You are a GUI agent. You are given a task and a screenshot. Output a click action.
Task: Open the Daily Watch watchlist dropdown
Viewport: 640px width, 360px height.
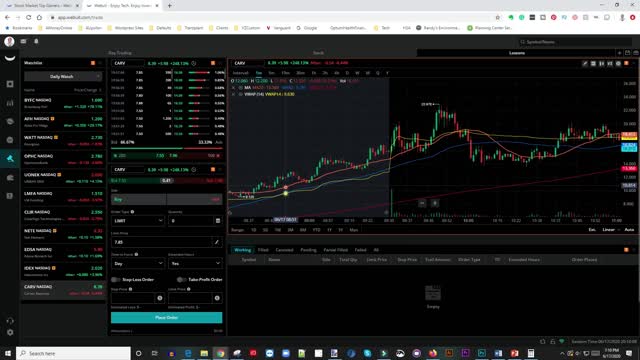63,76
